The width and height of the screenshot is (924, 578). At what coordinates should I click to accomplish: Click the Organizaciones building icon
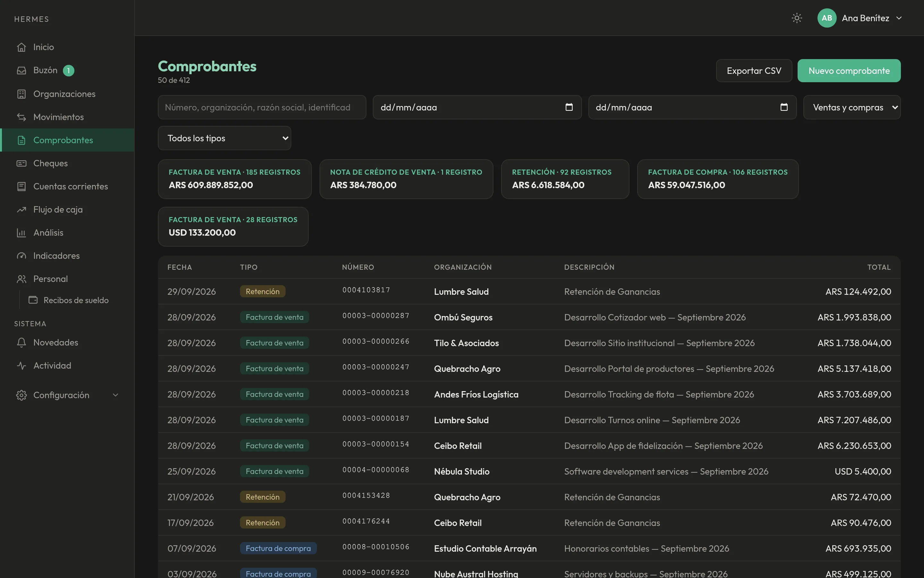[x=21, y=94]
